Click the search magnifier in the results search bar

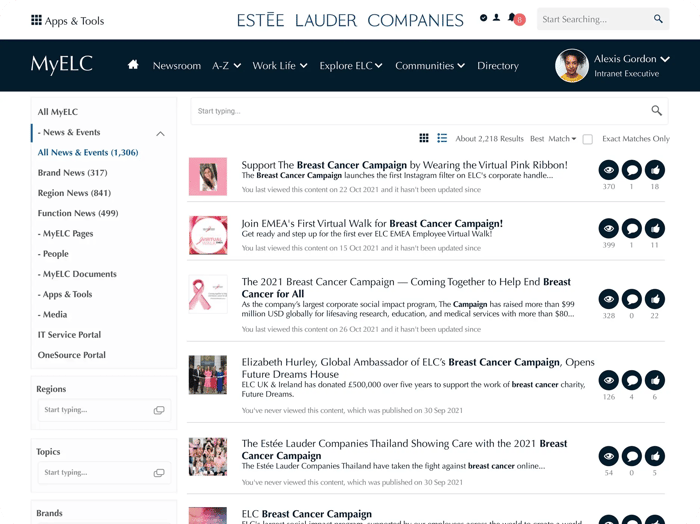click(656, 110)
